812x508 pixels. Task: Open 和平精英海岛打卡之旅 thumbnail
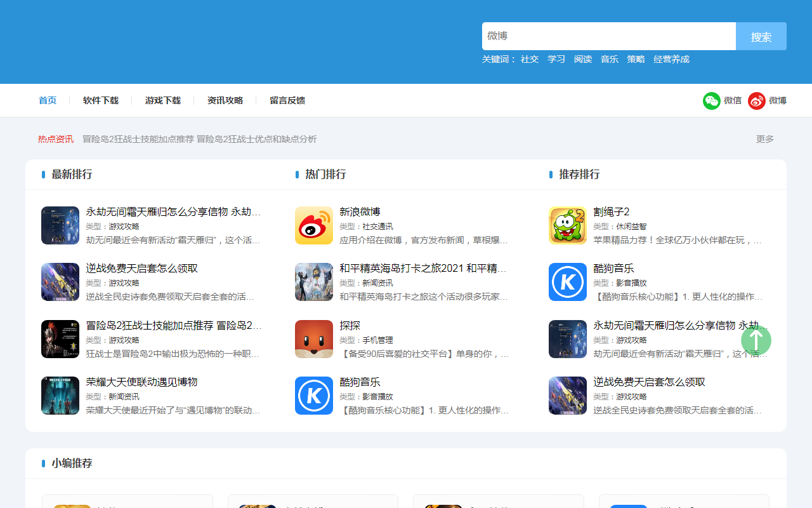click(x=314, y=282)
